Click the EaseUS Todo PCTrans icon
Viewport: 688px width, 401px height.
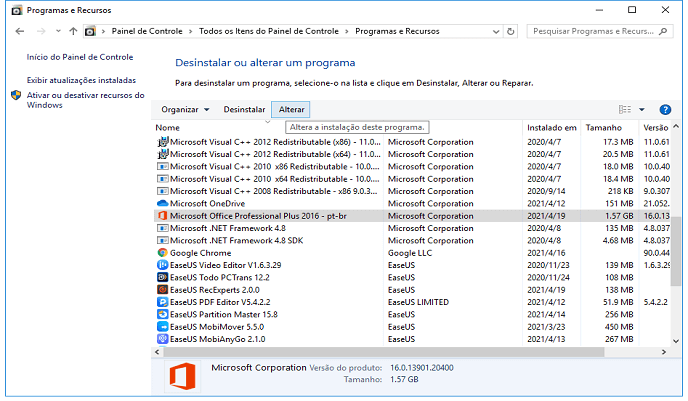point(162,277)
